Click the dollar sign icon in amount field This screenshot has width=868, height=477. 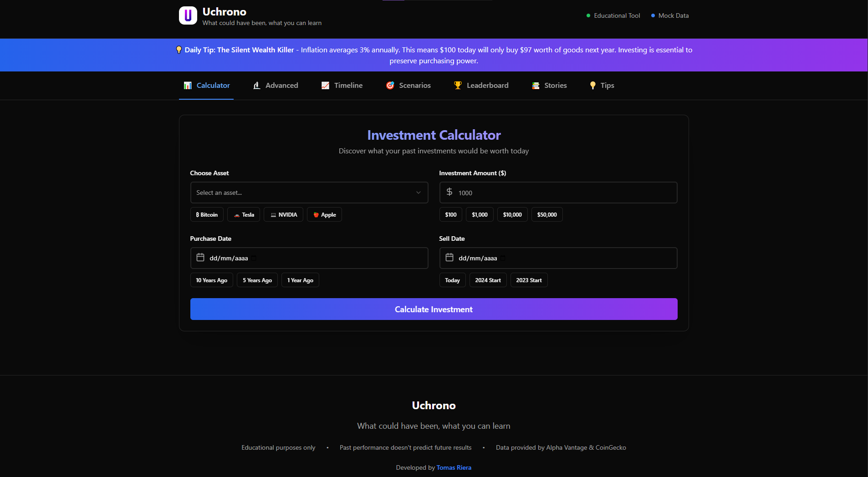point(449,192)
